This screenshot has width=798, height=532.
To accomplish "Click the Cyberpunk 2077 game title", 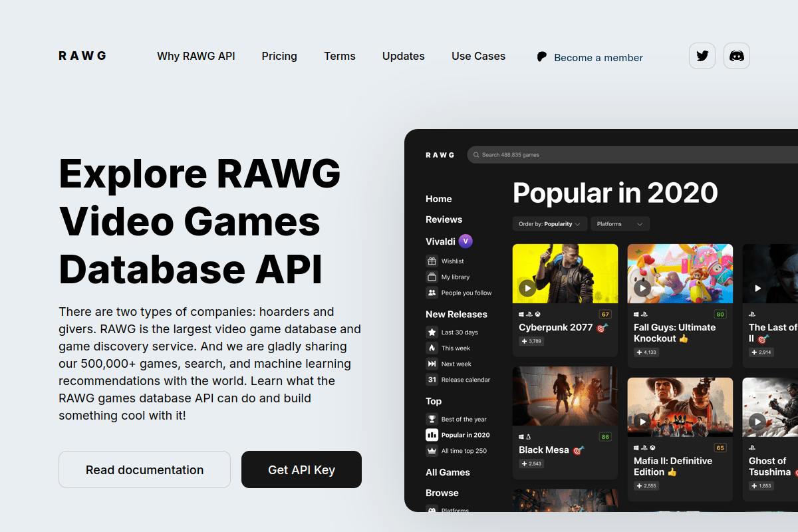I will [555, 327].
